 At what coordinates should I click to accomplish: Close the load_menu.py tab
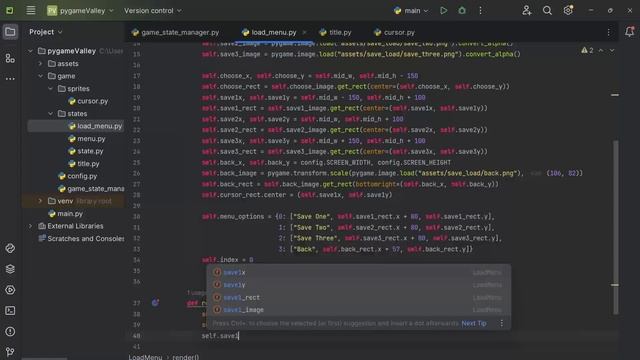click(304, 32)
